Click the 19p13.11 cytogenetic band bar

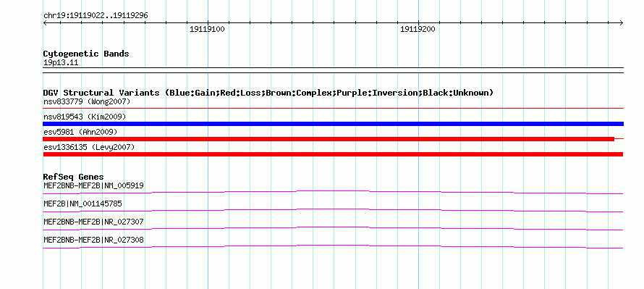[333, 70]
